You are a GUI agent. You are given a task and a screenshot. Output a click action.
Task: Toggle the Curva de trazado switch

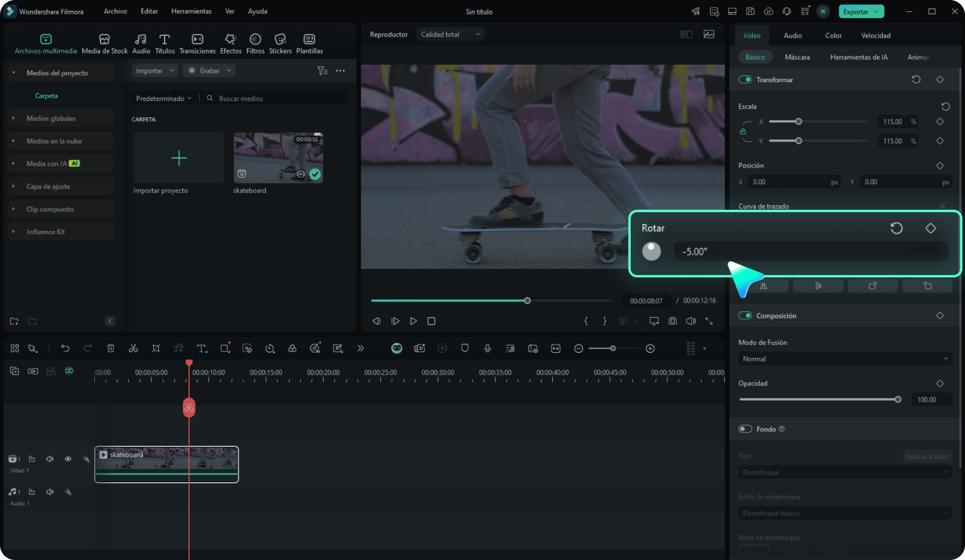click(945, 206)
